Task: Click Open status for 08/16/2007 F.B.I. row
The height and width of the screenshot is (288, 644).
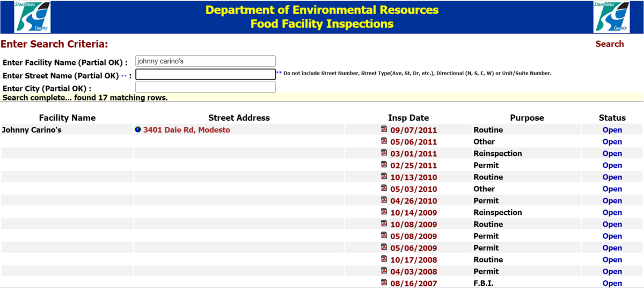Action: (x=612, y=284)
